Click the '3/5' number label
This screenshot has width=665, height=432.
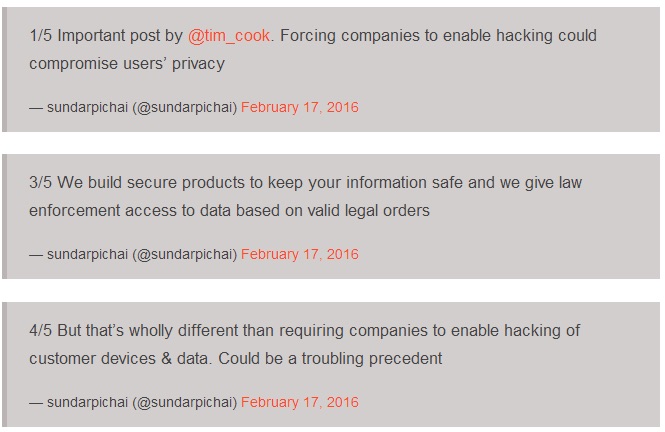tap(40, 183)
